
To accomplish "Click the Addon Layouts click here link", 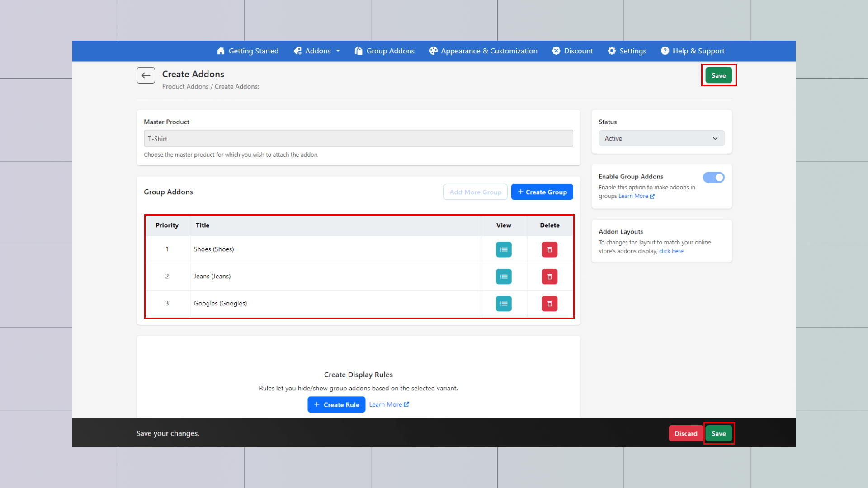I will (671, 251).
